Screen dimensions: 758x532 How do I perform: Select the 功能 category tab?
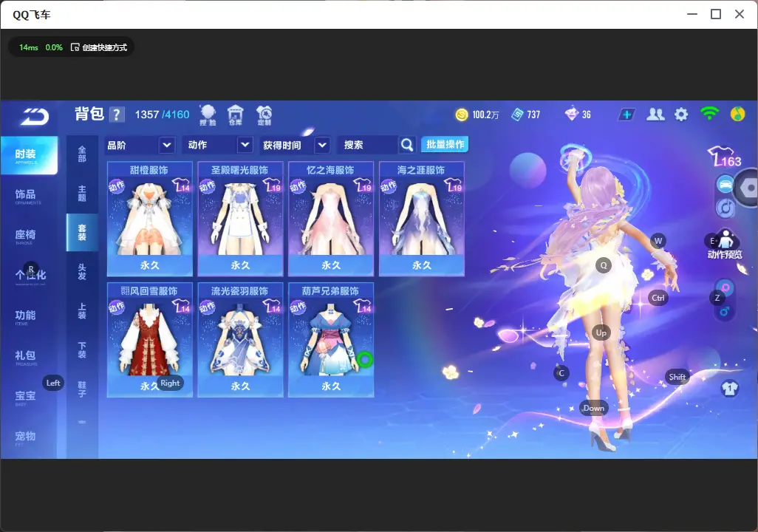[x=25, y=316]
